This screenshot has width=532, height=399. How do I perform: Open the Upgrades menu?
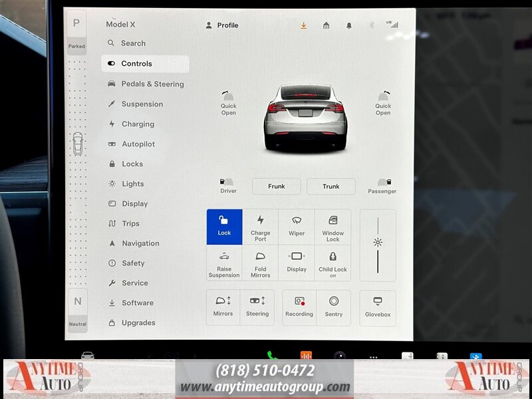132,323
